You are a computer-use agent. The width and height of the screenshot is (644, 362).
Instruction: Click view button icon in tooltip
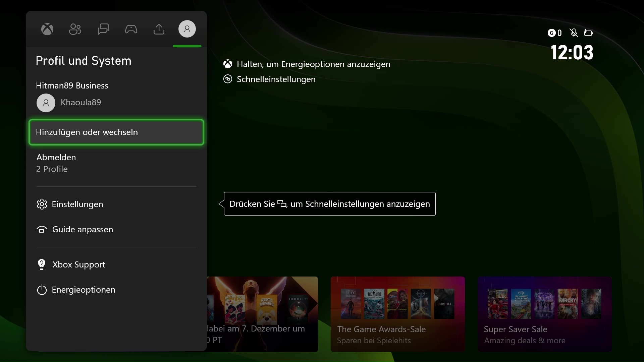tap(282, 204)
